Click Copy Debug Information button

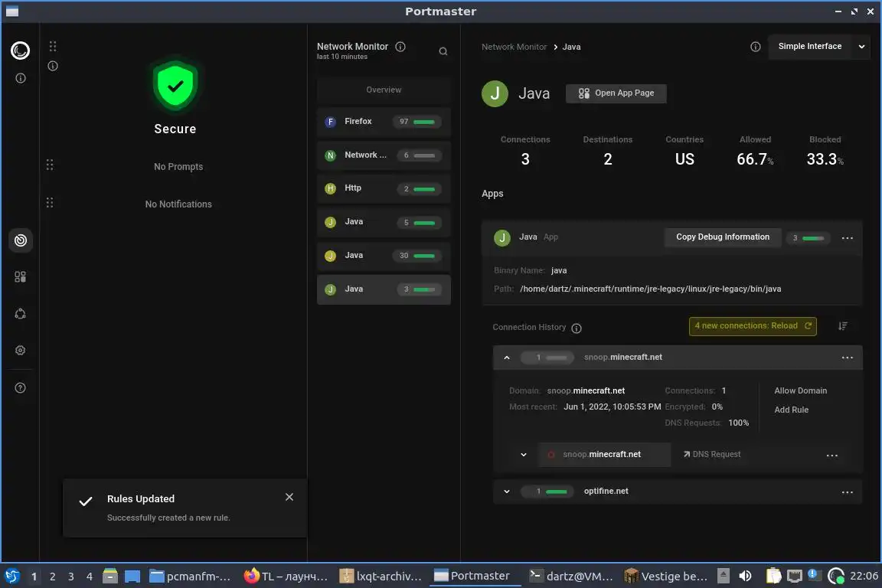coord(722,237)
